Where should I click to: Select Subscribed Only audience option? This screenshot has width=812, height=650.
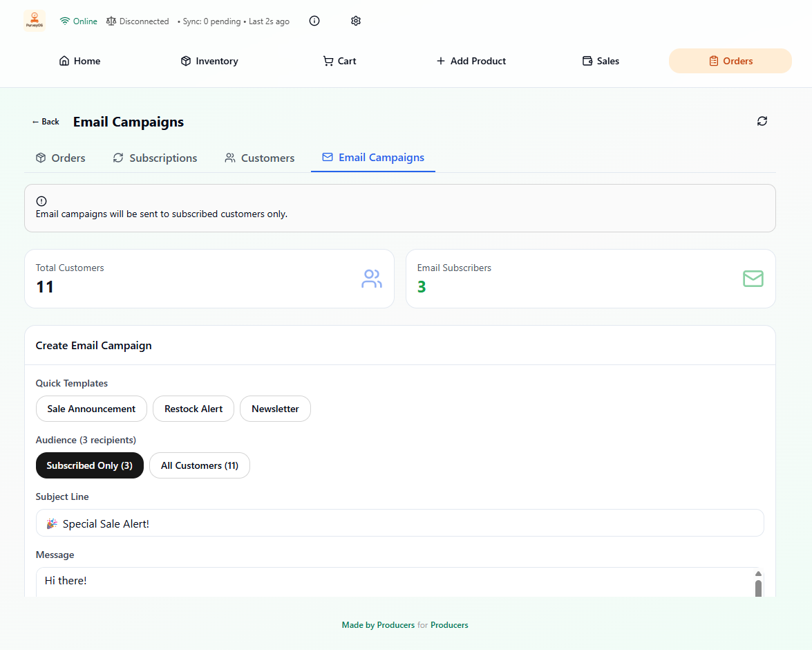click(x=89, y=465)
